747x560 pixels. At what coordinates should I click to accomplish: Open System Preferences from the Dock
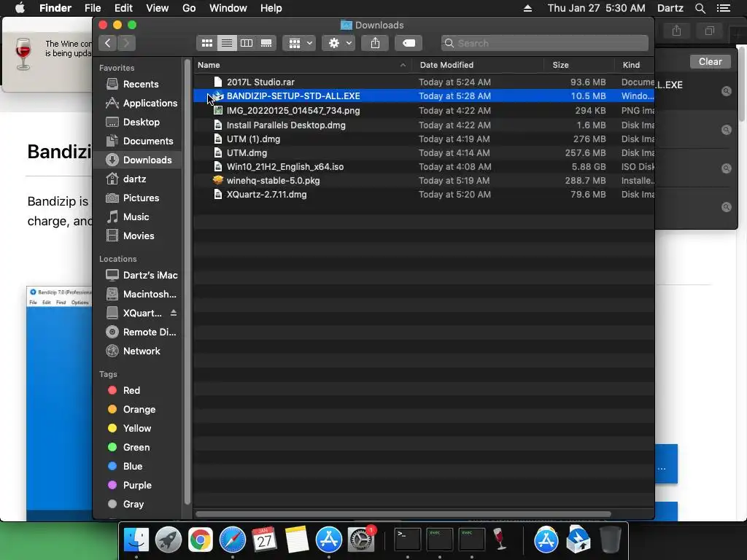(360, 540)
